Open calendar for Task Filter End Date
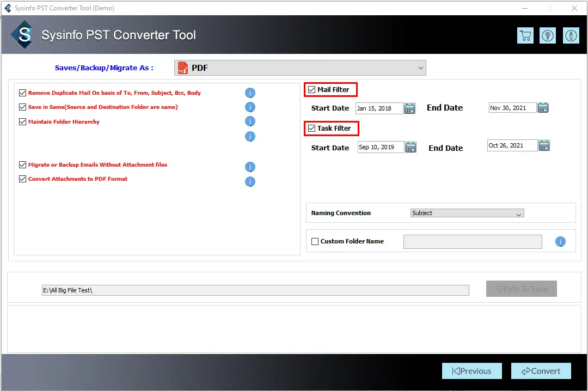 tap(544, 145)
